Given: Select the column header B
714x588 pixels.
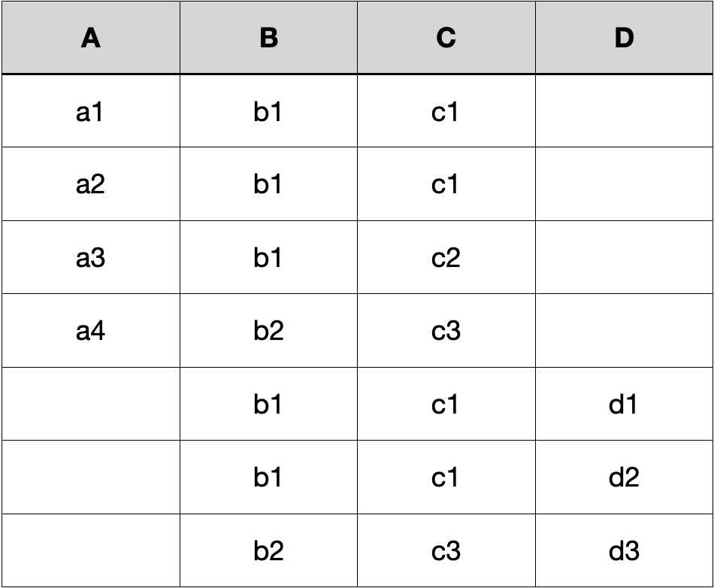Looking at the screenshot, I should pyautogui.click(x=268, y=38).
